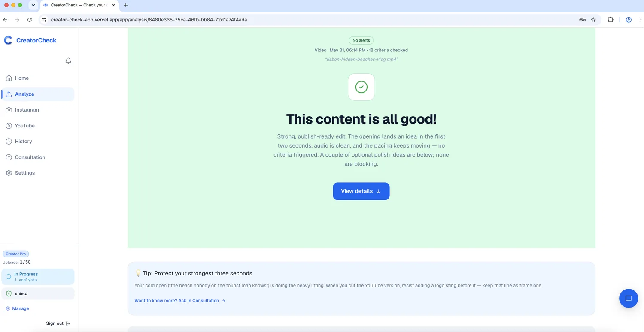This screenshot has height=332, width=644.
Task: Open the tab search dropdown arrow
Action: coord(33,5)
